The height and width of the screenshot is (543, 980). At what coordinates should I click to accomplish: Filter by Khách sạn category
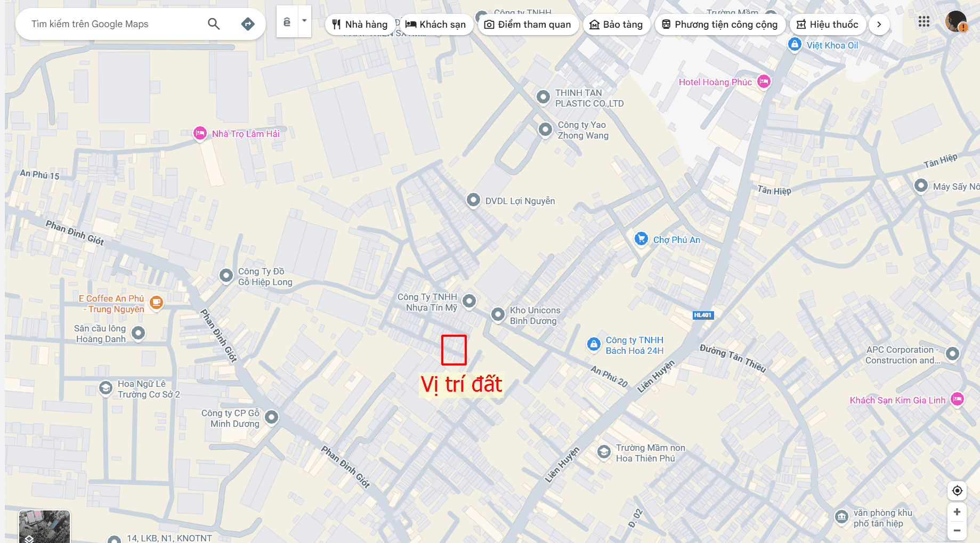(x=436, y=25)
